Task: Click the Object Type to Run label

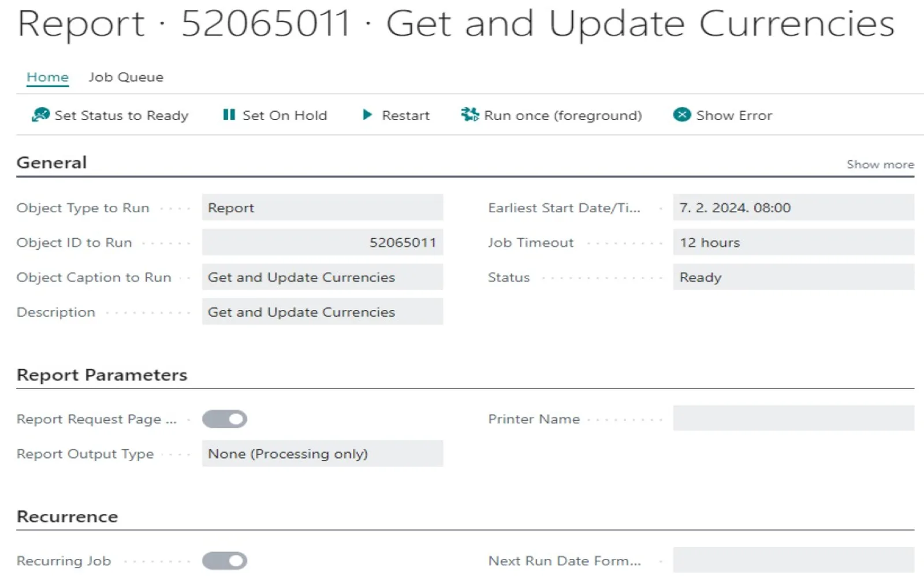Action: click(x=83, y=208)
